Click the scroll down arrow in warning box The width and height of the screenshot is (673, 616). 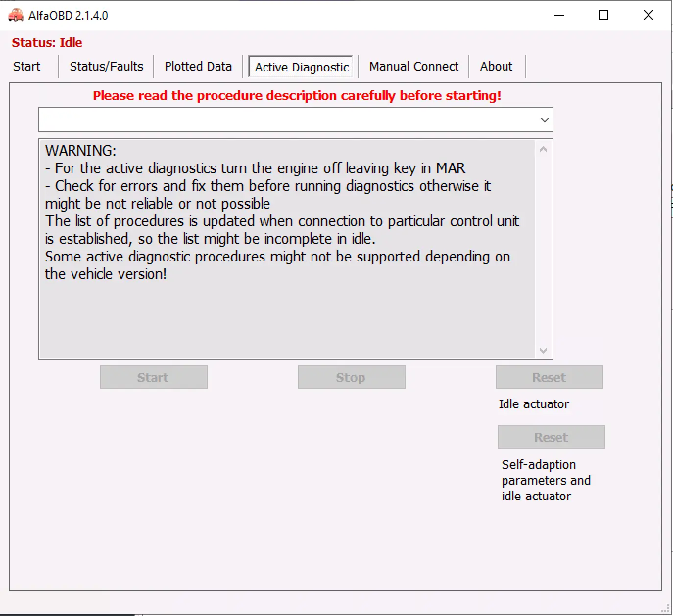[x=543, y=350]
